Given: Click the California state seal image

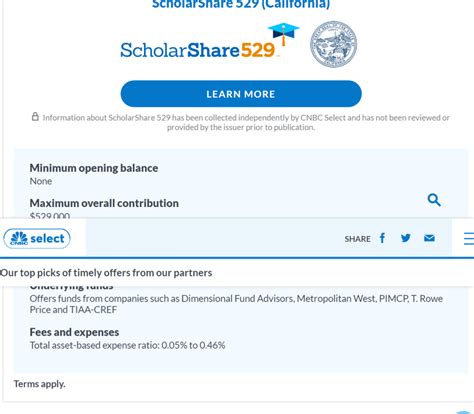Looking at the screenshot, I should 333,44.
